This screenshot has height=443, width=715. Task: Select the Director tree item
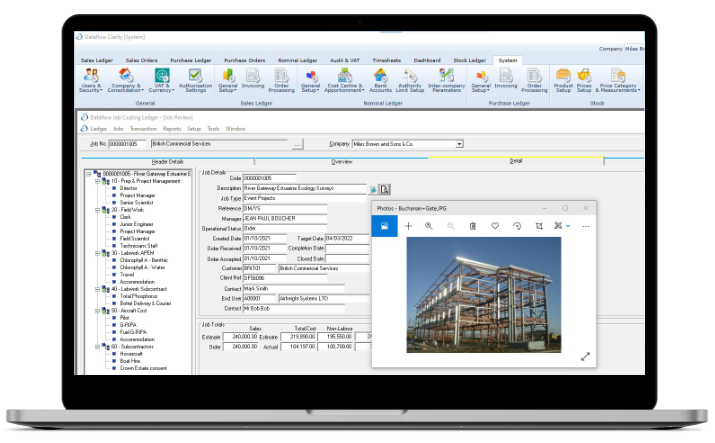pos(128,188)
